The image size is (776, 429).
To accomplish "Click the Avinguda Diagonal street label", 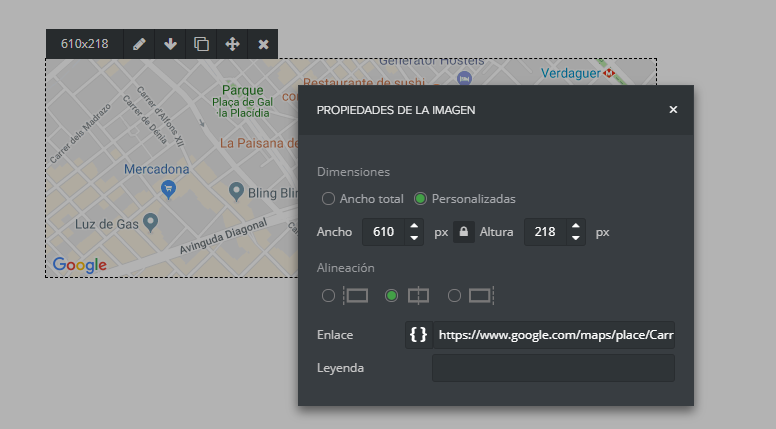I will (223, 236).
